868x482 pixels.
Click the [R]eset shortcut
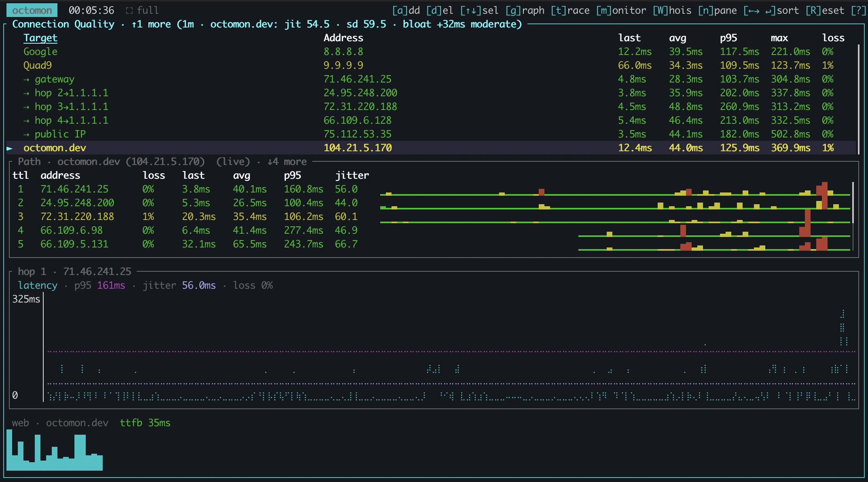tap(825, 10)
